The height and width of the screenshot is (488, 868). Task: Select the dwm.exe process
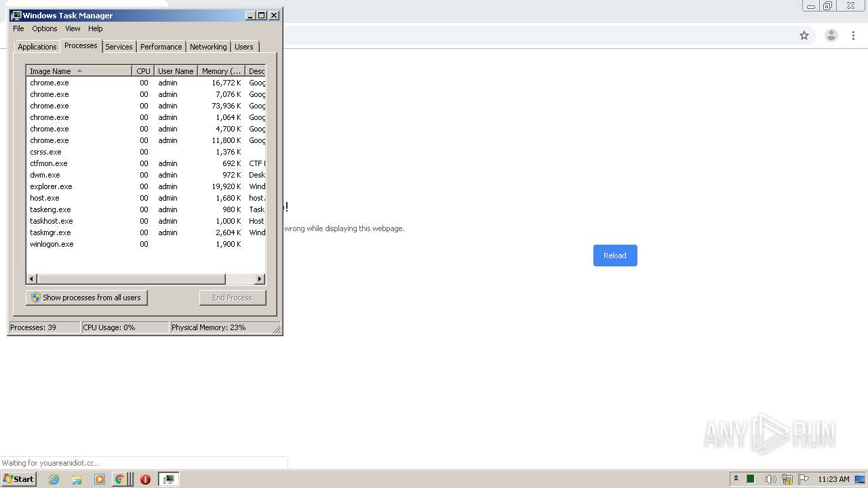(146, 175)
